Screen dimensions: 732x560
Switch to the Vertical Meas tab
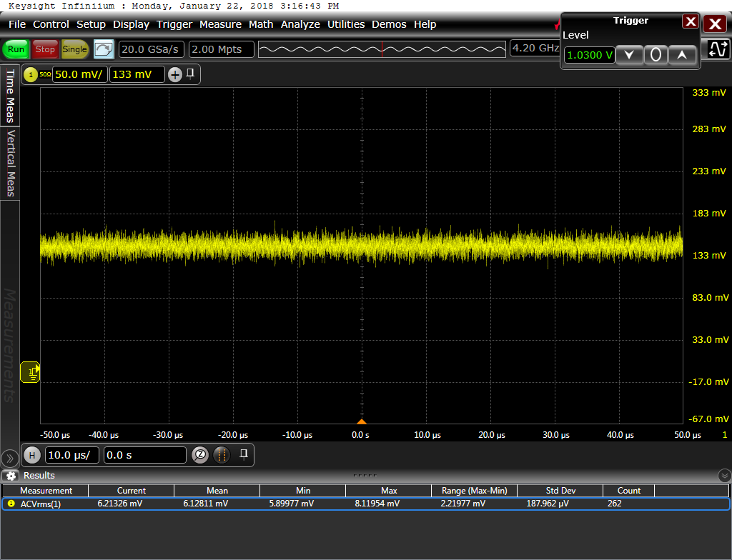coord(11,163)
